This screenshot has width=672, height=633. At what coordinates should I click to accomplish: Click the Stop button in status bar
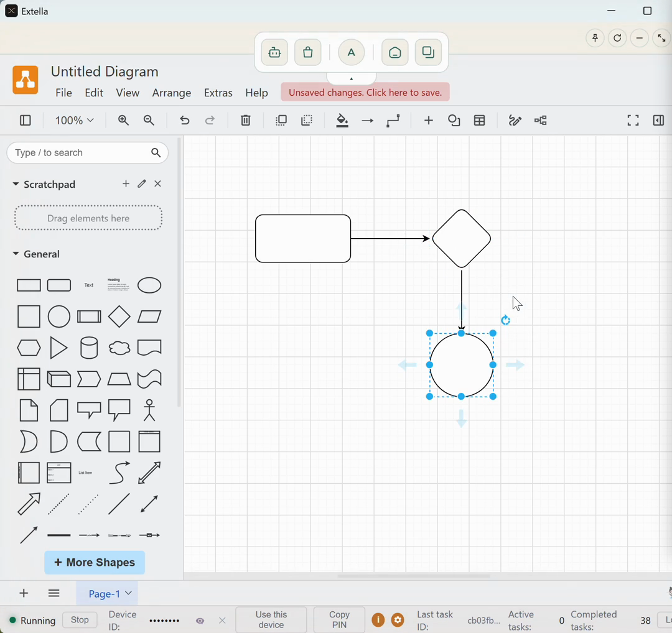point(80,620)
